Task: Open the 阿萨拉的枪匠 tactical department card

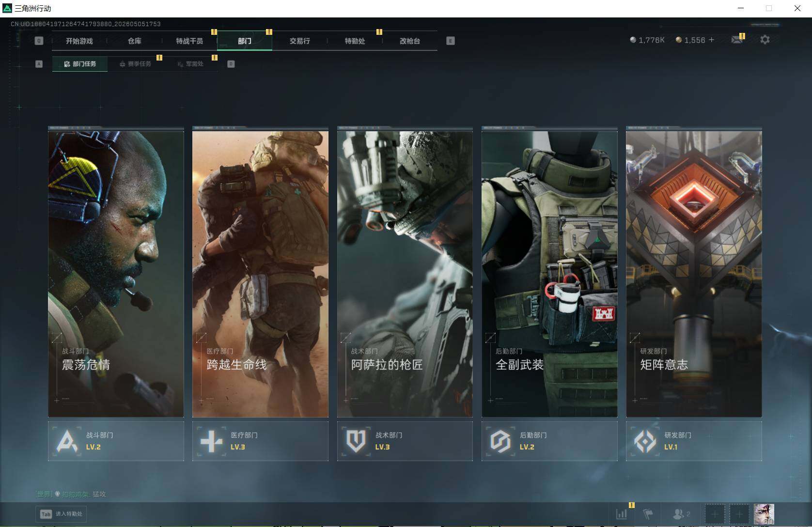Action: [405, 274]
